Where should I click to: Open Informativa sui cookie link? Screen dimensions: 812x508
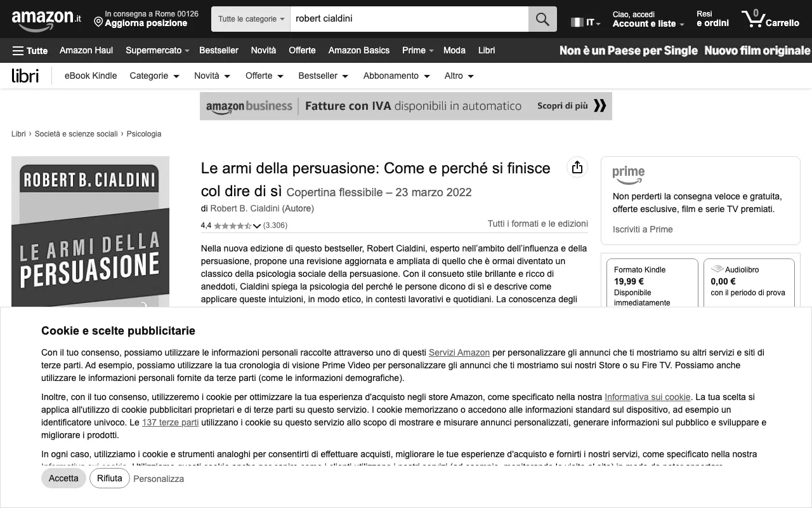click(647, 397)
